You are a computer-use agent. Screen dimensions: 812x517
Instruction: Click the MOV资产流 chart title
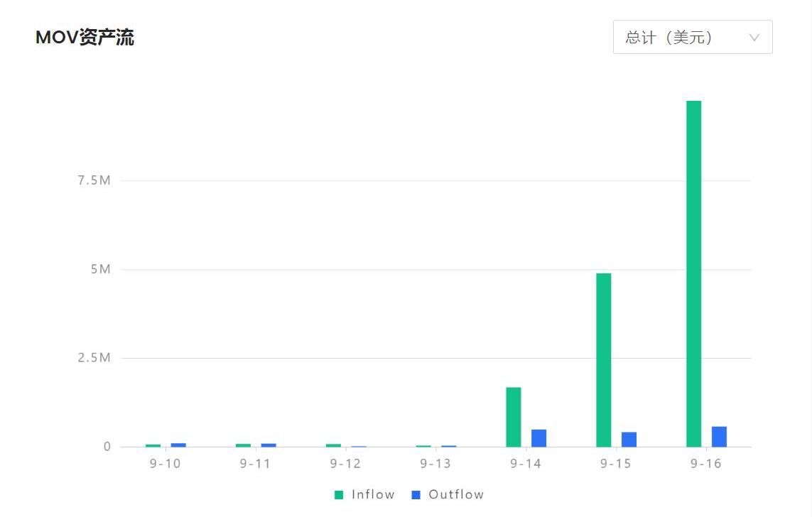point(85,38)
